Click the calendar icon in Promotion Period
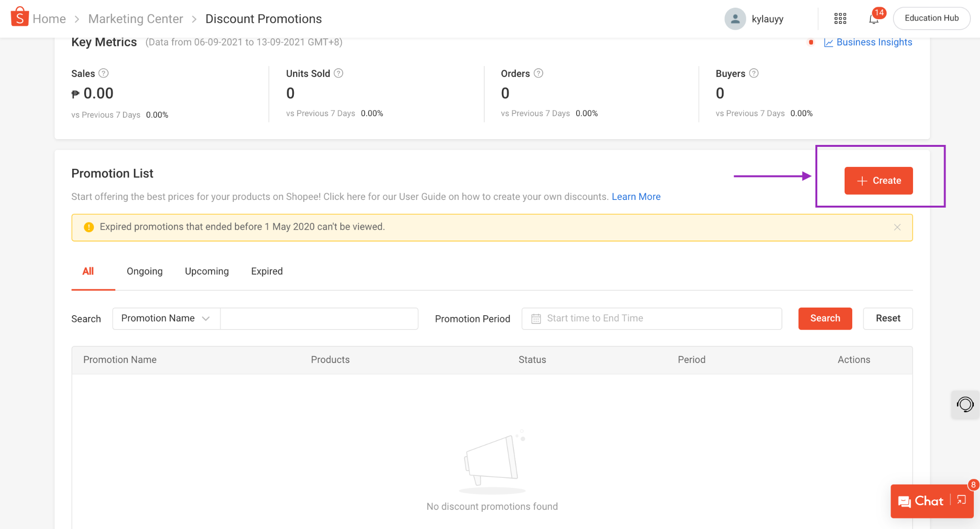This screenshot has height=529, width=980. (536, 319)
